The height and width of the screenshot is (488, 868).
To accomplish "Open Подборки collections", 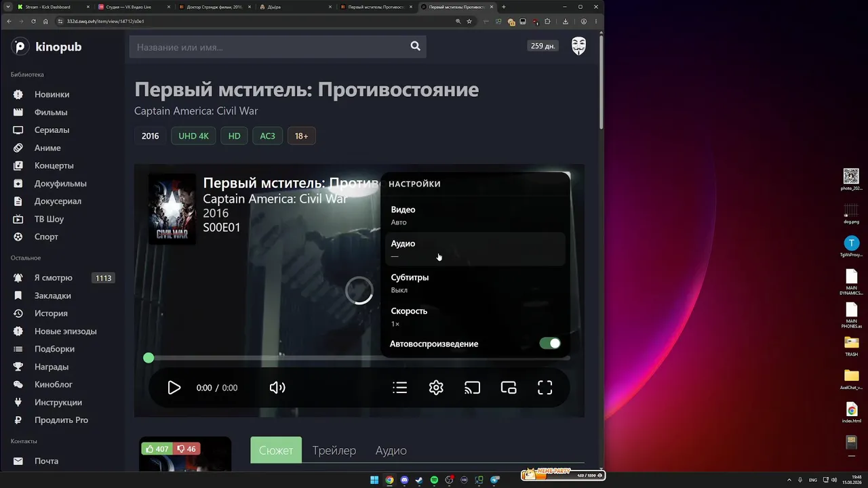I will pyautogui.click(x=54, y=348).
